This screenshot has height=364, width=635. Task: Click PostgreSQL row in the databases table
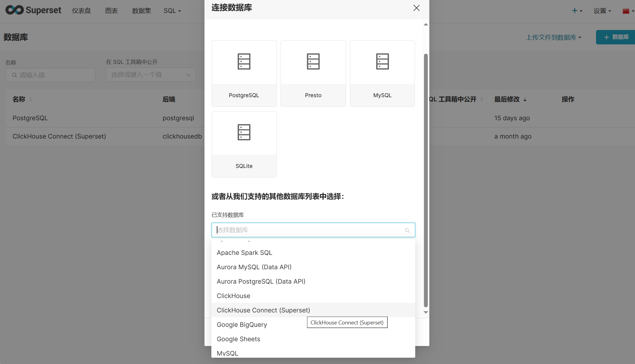pyautogui.click(x=105, y=118)
